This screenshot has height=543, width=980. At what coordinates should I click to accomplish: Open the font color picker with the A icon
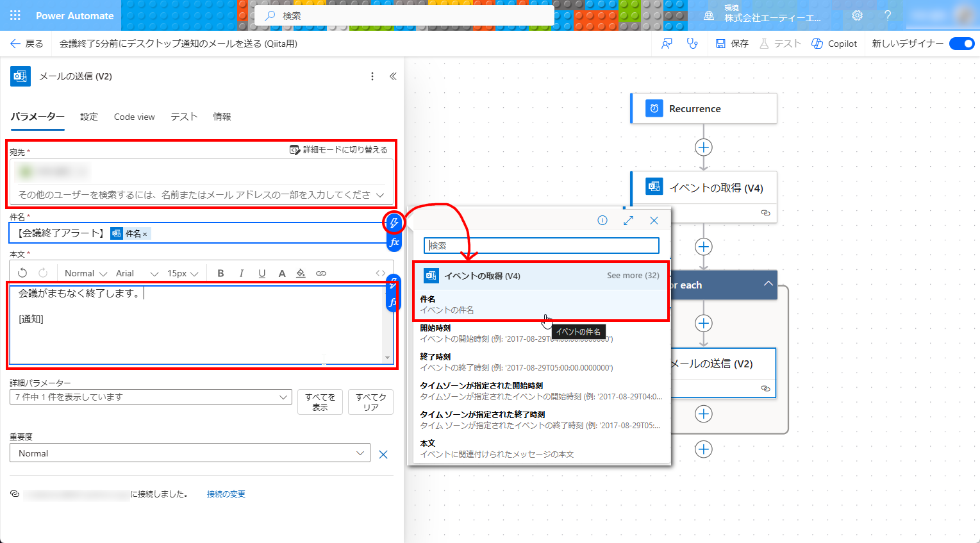[x=282, y=272]
